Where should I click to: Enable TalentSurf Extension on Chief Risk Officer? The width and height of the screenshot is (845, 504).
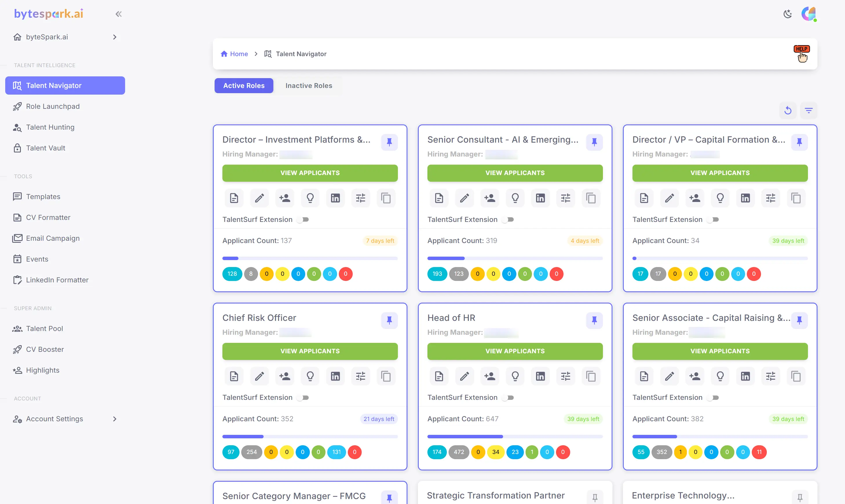pyautogui.click(x=303, y=397)
